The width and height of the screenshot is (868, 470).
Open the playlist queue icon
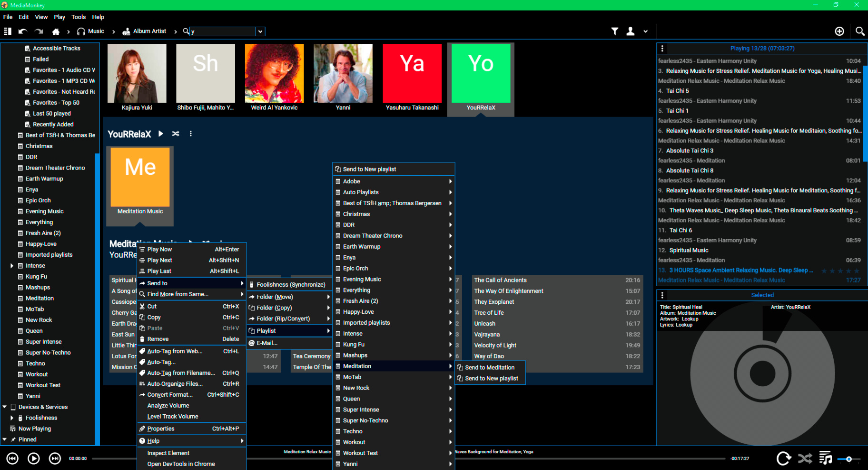click(x=826, y=459)
